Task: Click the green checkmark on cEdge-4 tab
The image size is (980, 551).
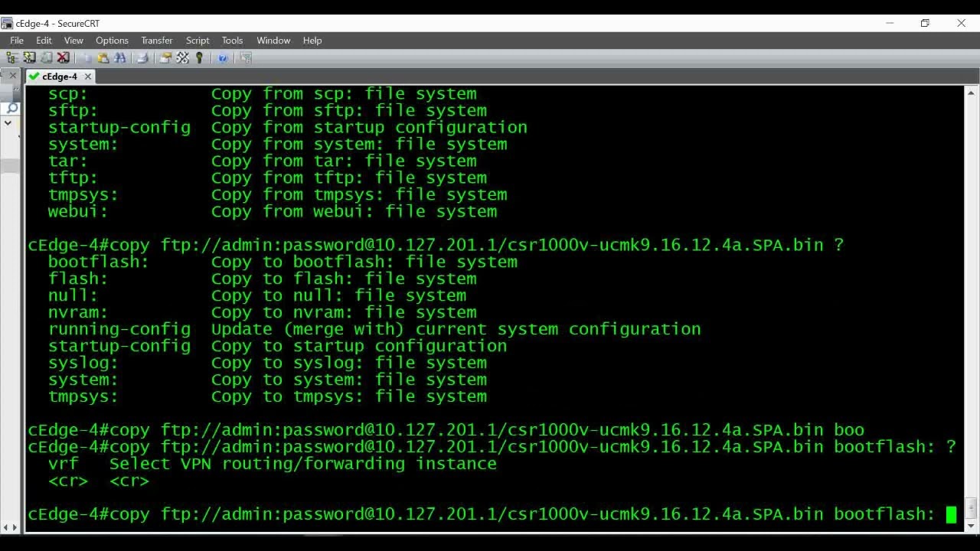Action: pyautogui.click(x=34, y=77)
